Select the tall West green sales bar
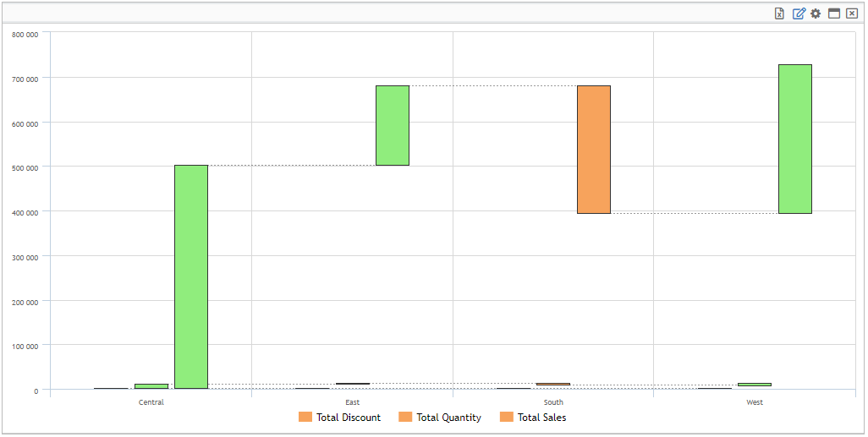The image size is (868, 437). pyautogui.click(x=795, y=139)
